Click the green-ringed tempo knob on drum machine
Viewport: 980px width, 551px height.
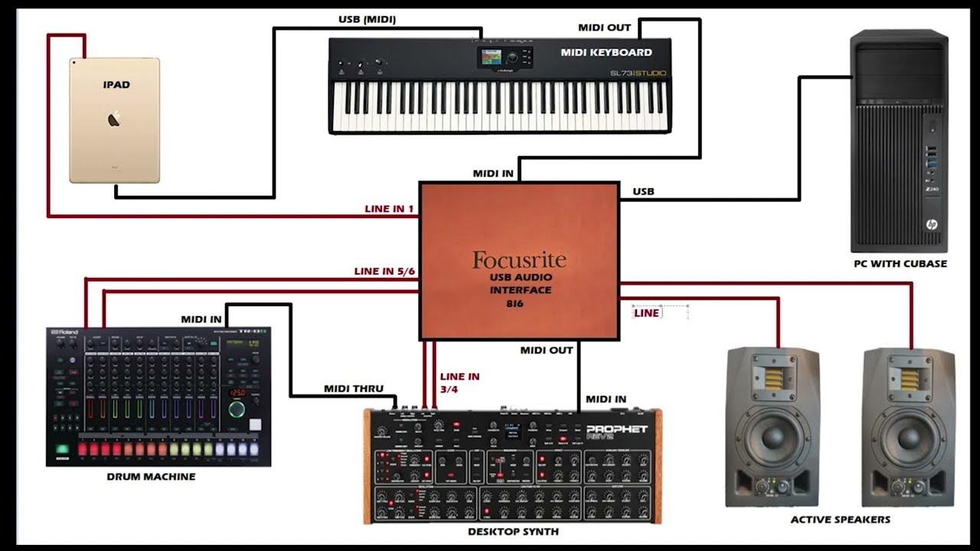(237, 409)
